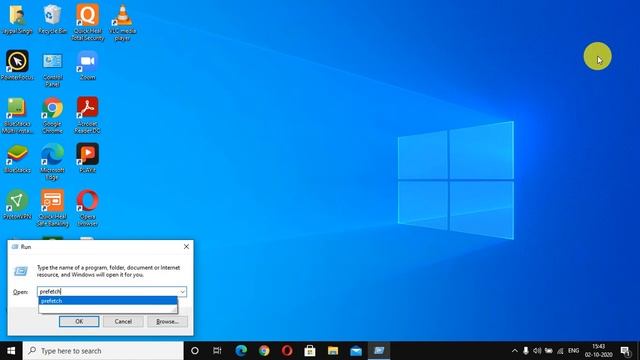Click the Cortana circle on taskbar
640x360 pixels.
(195, 351)
